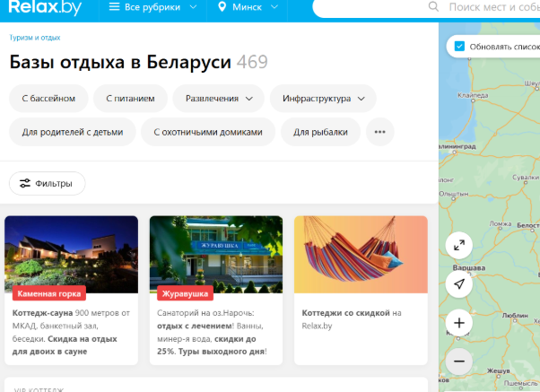This screenshot has width=540, height=392.
Task: Expand Все рубрики dropdown chevron
Action: 194,7
